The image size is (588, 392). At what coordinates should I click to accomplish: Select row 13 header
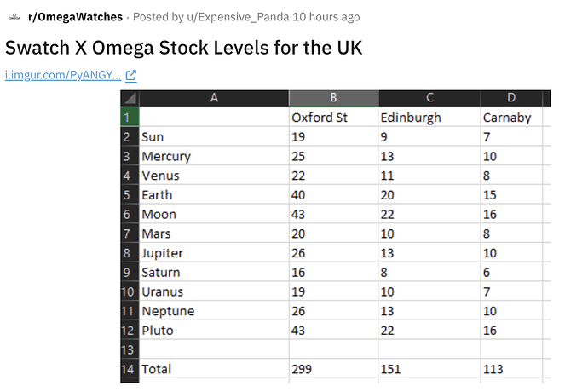130,349
